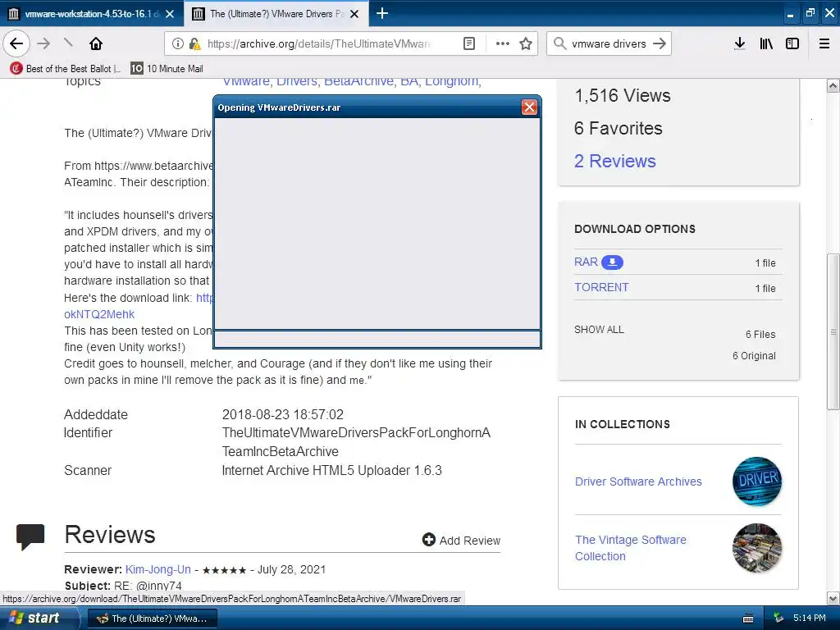Toggle the sidebar icon
Screen dimensions: 840x630
pos(792,43)
